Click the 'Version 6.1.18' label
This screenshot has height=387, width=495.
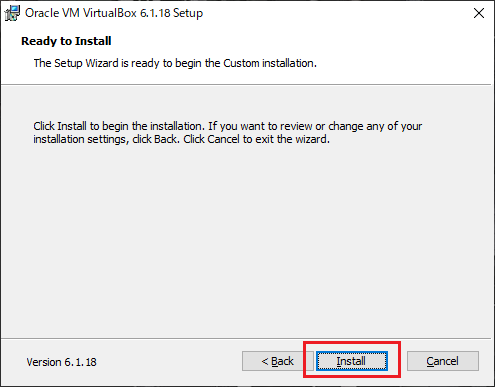pos(62,362)
